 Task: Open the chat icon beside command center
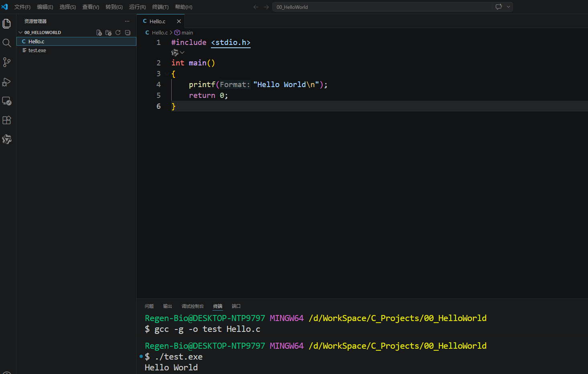[499, 7]
